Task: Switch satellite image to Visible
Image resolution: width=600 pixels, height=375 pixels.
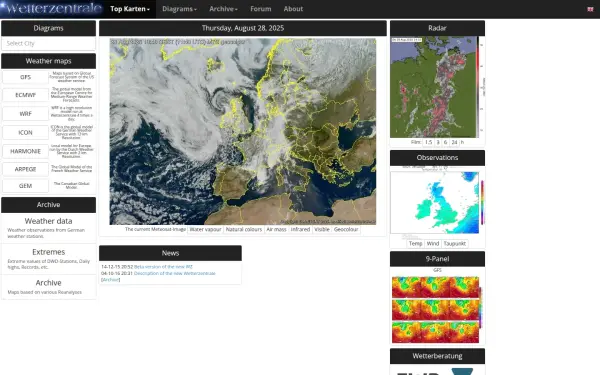Action: [x=322, y=229]
